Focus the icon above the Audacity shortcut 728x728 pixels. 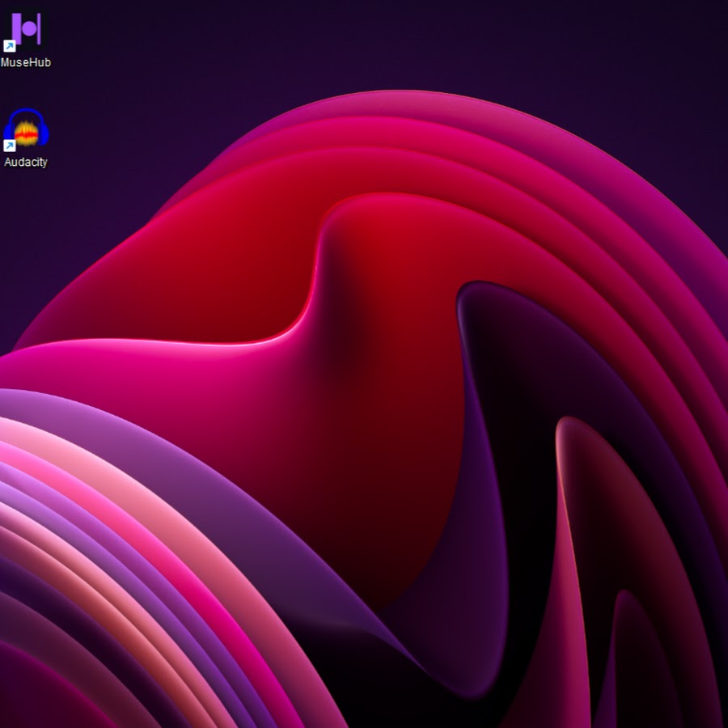pos(26,31)
